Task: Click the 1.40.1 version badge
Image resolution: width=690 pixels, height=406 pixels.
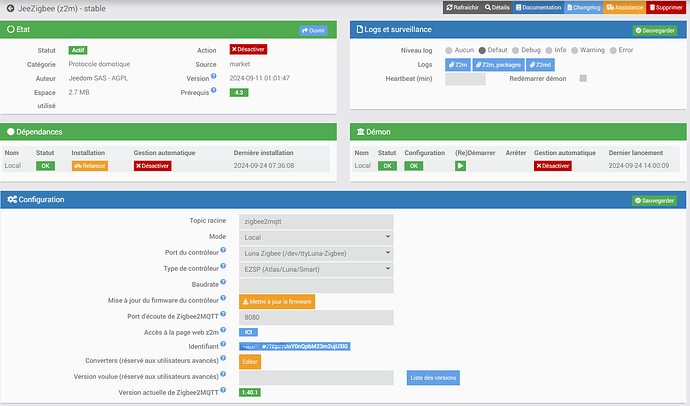Action: click(250, 392)
